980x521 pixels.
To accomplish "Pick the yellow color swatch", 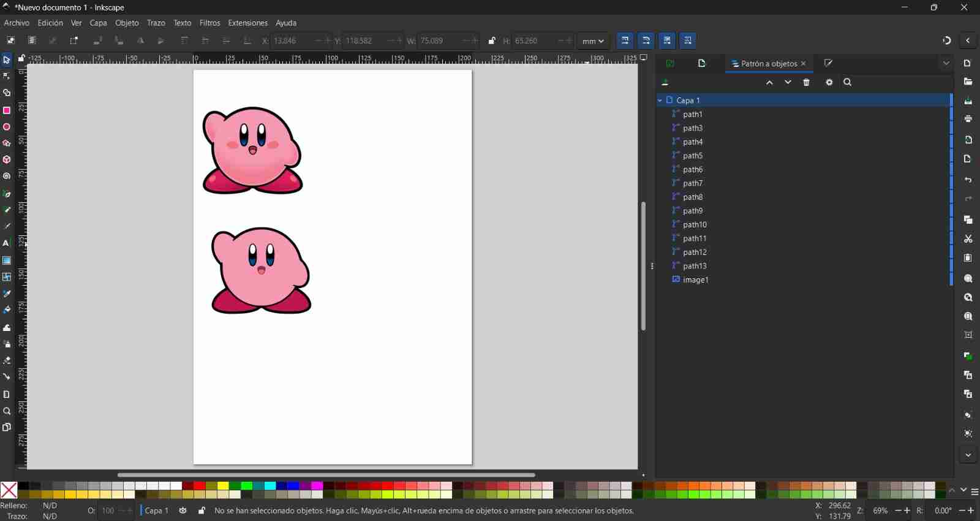I will pos(224,486).
